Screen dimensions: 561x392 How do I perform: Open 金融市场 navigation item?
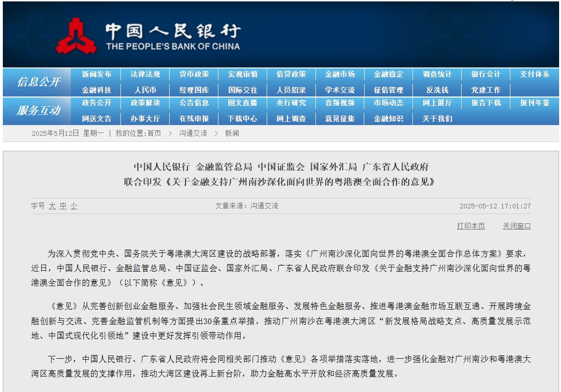point(340,74)
